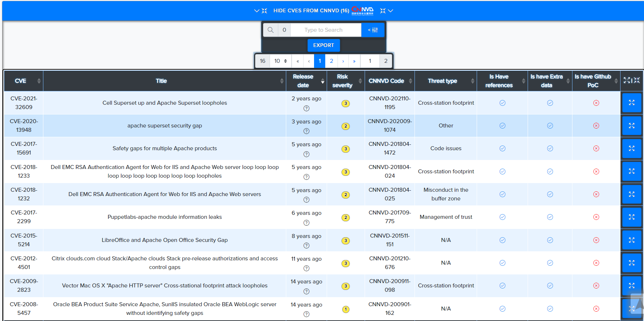Expand CVE-2009-2823 row details
This screenshot has height=321, width=644.
(x=632, y=286)
